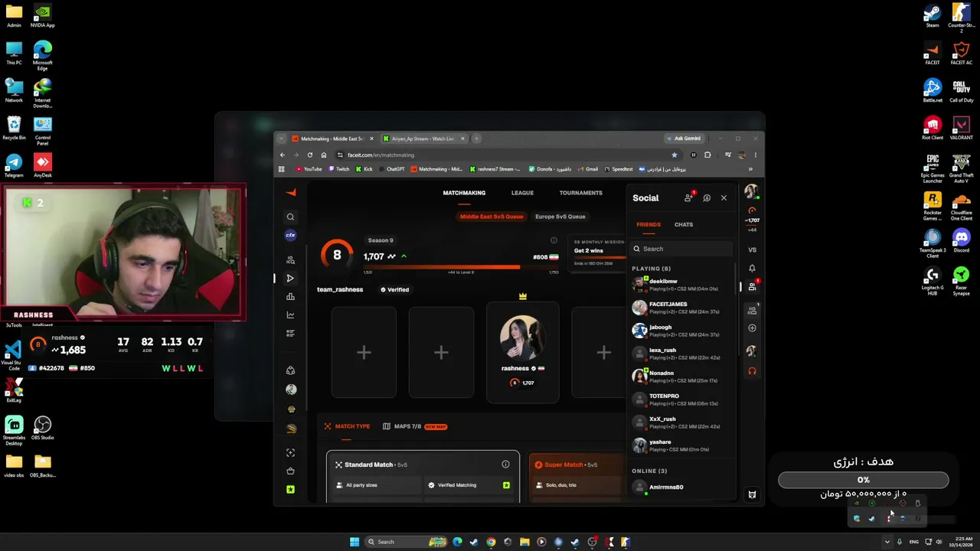Bookmark page with the star icon
Image resolution: width=980 pixels, height=551 pixels.
[675, 155]
